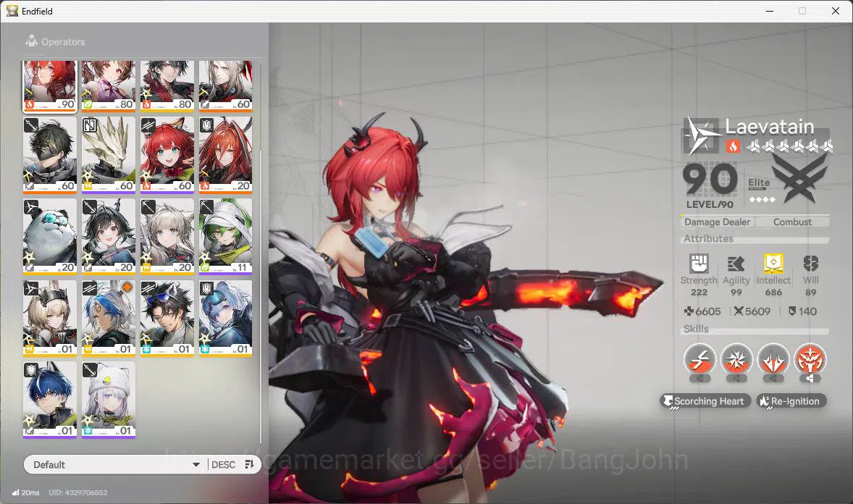The image size is (853, 504).
Task: Pick the red-haired cat-eared girl at level 60
Action: [x=167, y=154]
